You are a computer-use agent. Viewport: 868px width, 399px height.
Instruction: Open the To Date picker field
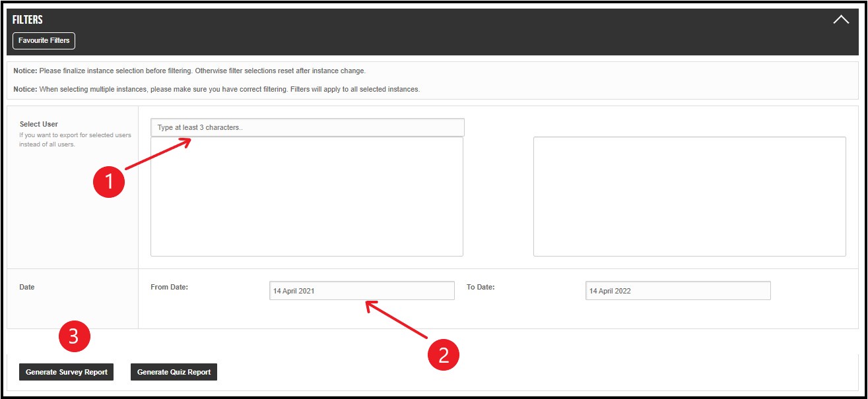(x=677, y=291)
